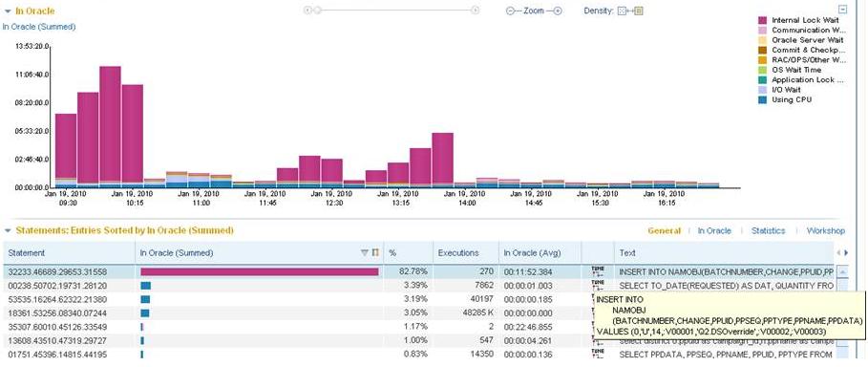Image resolution: width=868 pixels, height=367 pixels.
Task: Collapse the Statements section triangle
Action: click(x=8, y=230)
